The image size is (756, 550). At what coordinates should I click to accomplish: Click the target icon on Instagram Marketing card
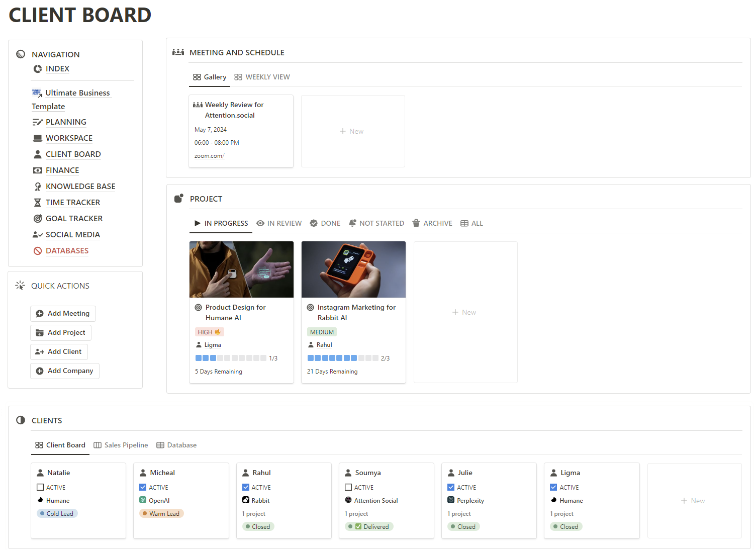tap(311, 307)
